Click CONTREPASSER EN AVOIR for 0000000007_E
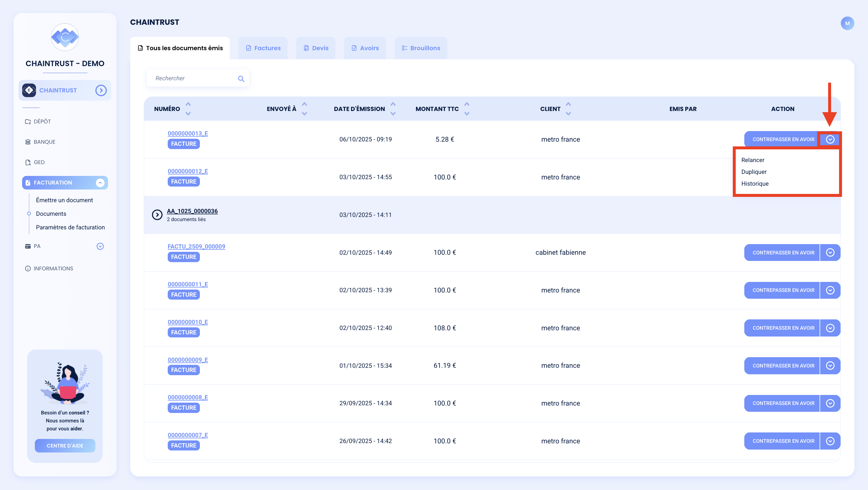This screenshot has height=490, width=868. [782, 441]
